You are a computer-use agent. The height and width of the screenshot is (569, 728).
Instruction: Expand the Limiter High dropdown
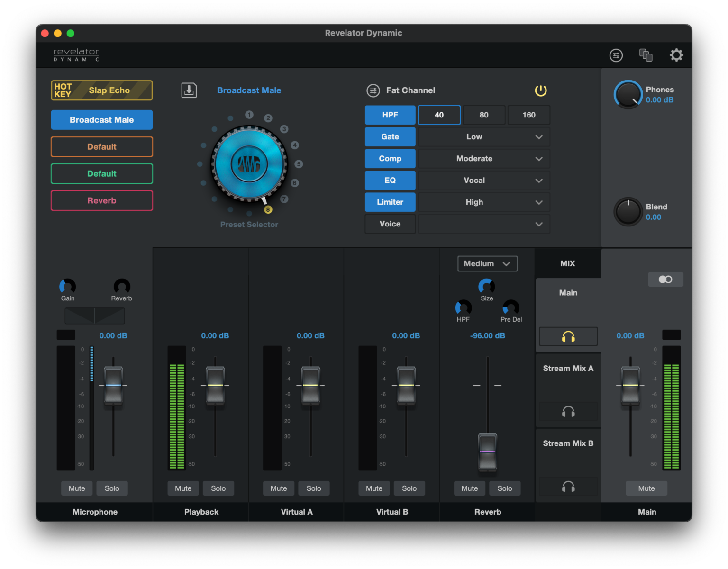[x=484, y=202]
